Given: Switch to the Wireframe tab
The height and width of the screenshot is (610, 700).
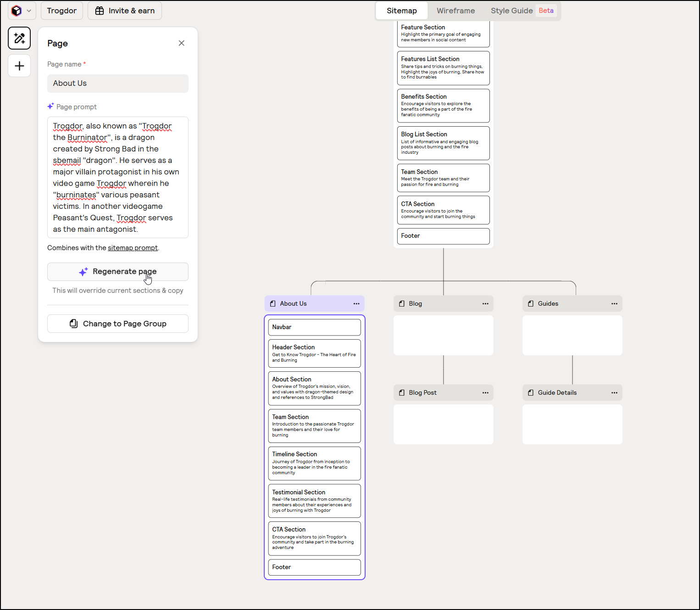Looking at the screenshot, I should (456, 11).
